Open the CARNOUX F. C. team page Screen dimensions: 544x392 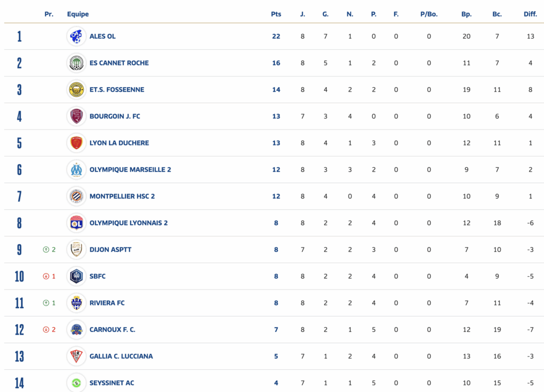(x=112, y=329)
